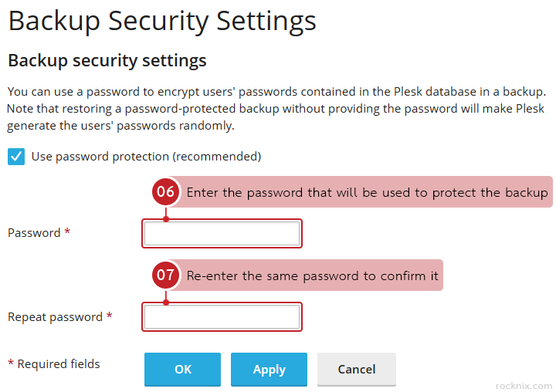Click the red 06 step badge
The height and width of the screenshot is (392, 556).
pos(166,192)
